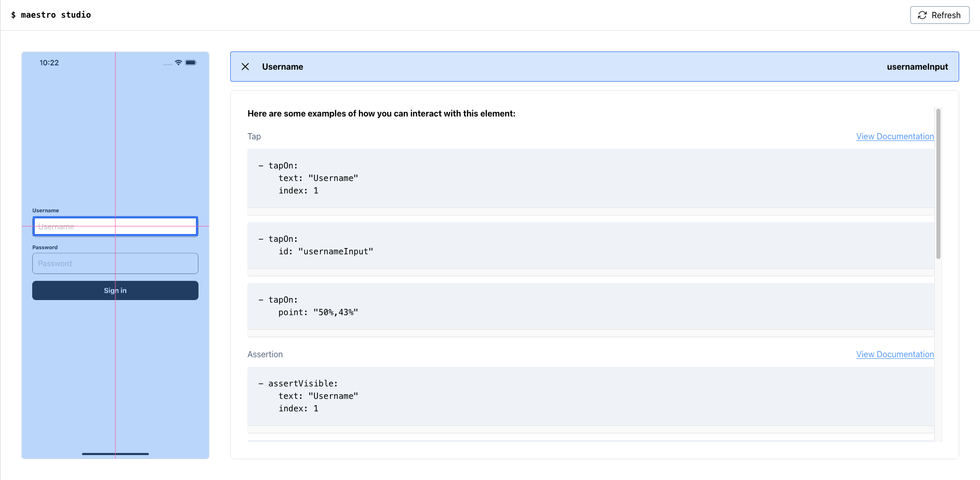This screenshot has width=980, height=480.
Task: Click the tapOn id "usernameInput" code example
Action: pyautogui.click(x=590, y=245)
